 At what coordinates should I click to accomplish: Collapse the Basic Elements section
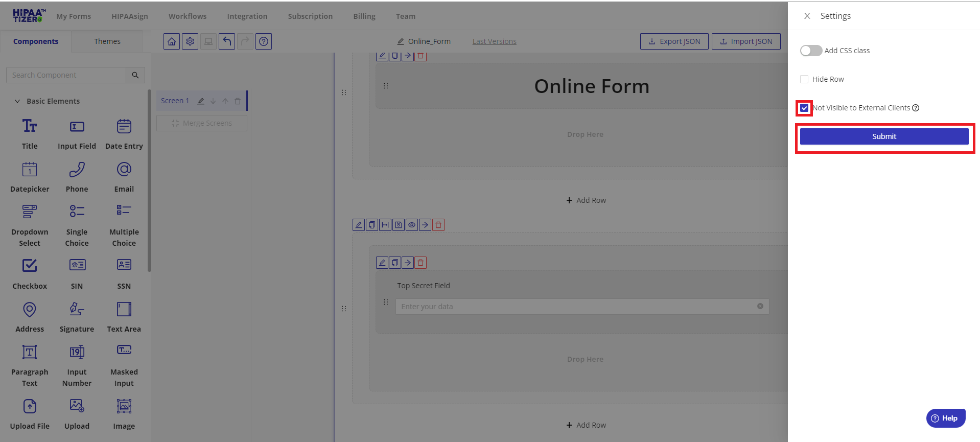point(17,101)
